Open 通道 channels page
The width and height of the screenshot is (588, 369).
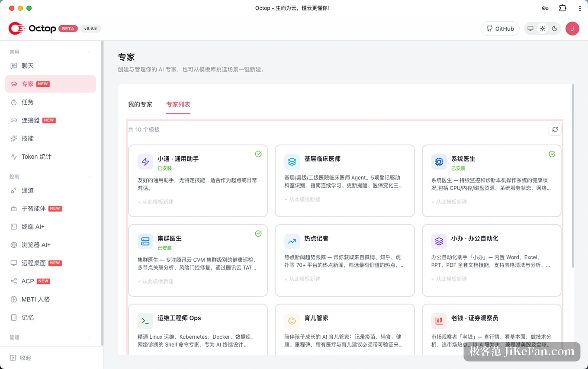coord(51,190)
